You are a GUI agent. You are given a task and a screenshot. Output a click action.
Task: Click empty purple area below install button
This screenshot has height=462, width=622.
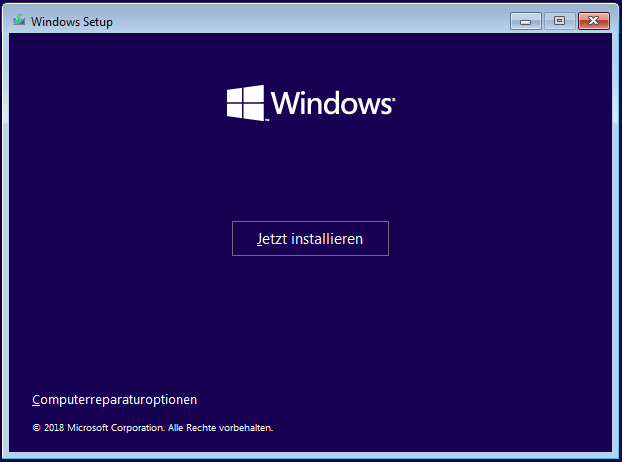[x=310, y=320]
